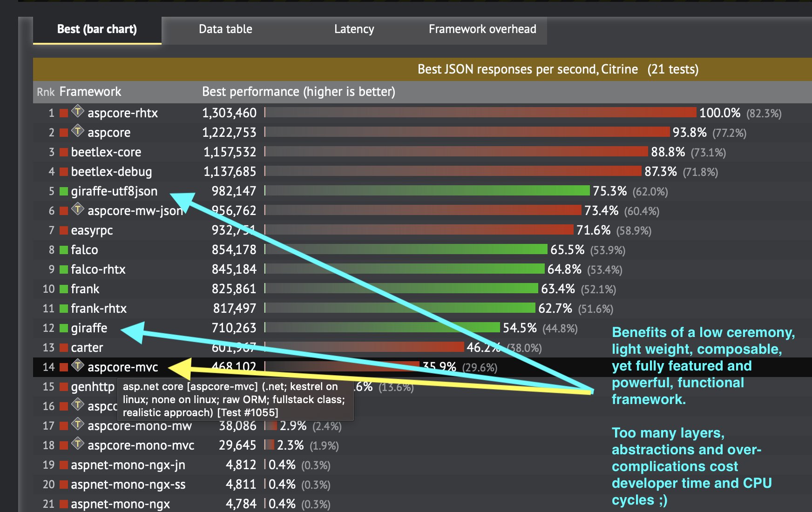
Task: Click the green square beside giraffe
Action: (x=64, y=328)
